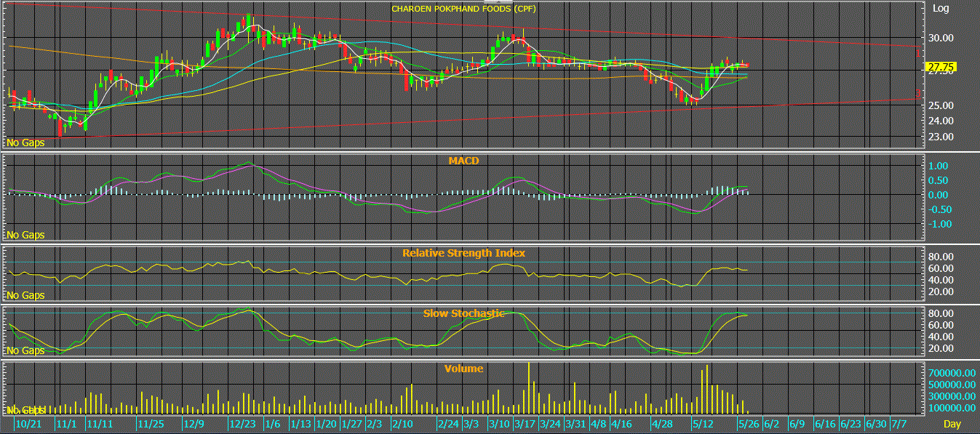This screenshot has height=434, width=980.
Task: Select the highlighted 27.75 current price tag
Action: point(939,67)
